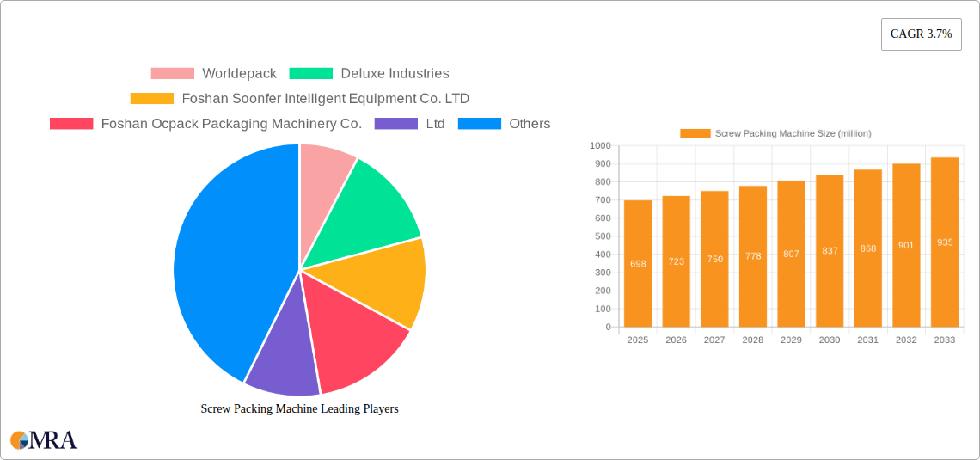Click the Screw Packing Machine Size legend label
The image size is (980, 460).
793,133
